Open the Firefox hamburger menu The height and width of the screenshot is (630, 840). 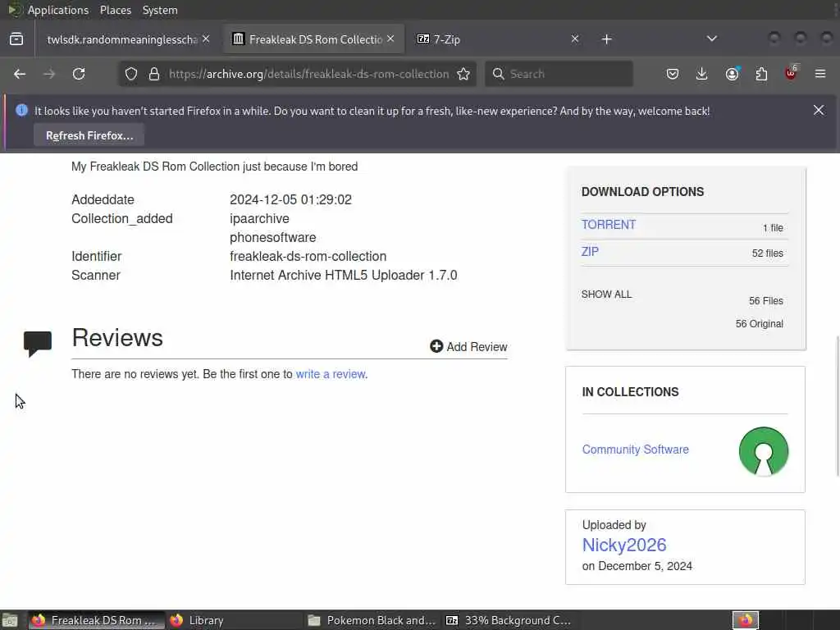click(x=820, y=74)
